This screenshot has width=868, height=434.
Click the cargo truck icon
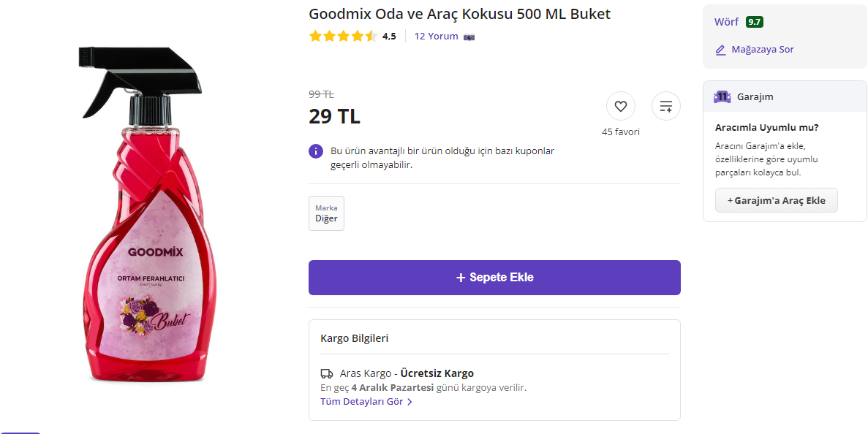pos(327,373)
